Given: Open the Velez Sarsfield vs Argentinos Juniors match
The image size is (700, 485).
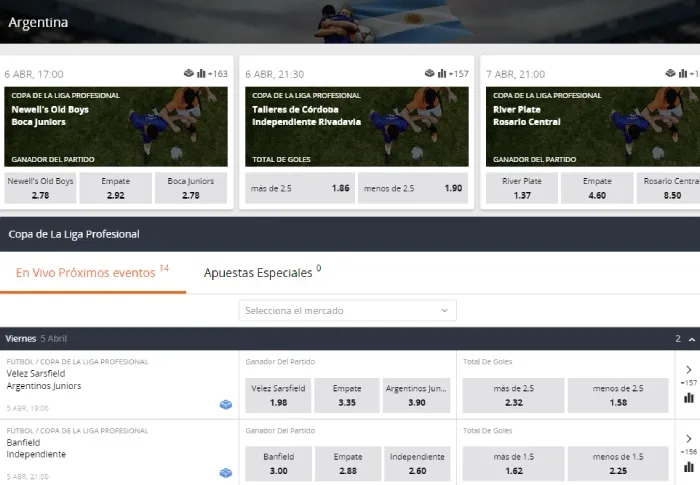Looking at the screenshot, I should point(44,380).
